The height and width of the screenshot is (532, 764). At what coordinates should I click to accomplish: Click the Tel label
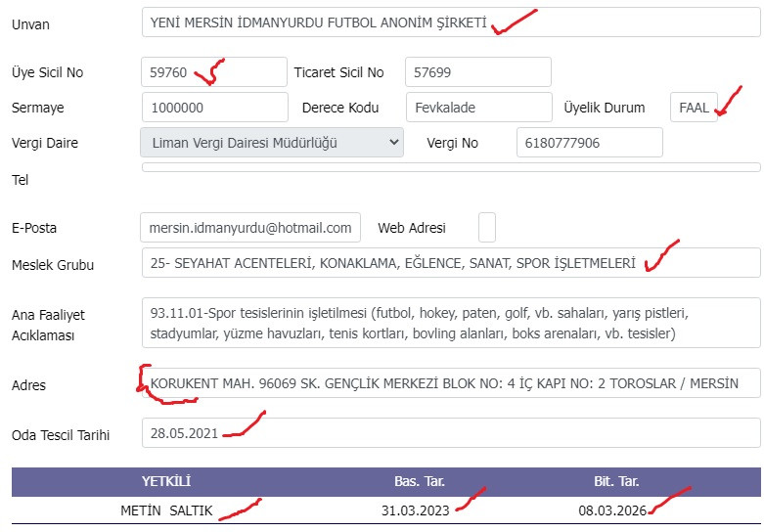[20, 180]
